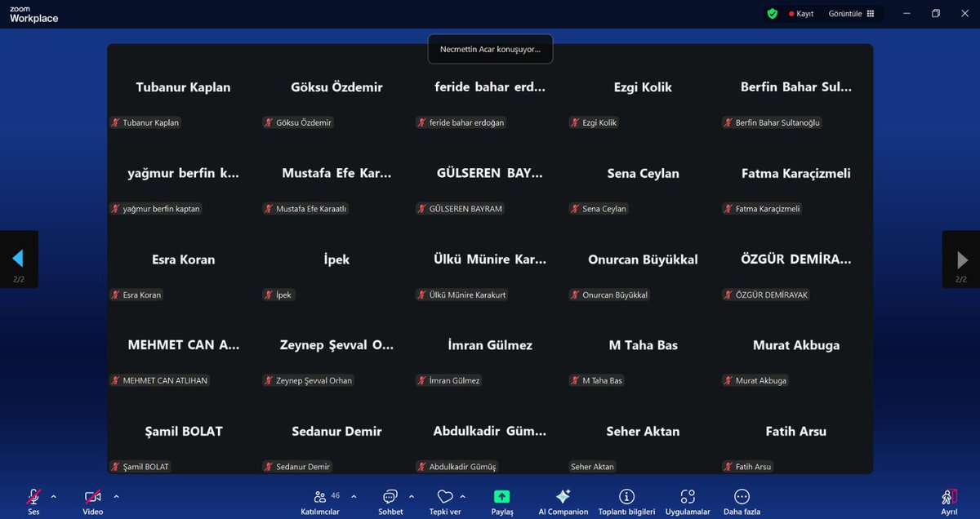
Task: Open Tepki ver reactions
Action: [x=445, y=502]
